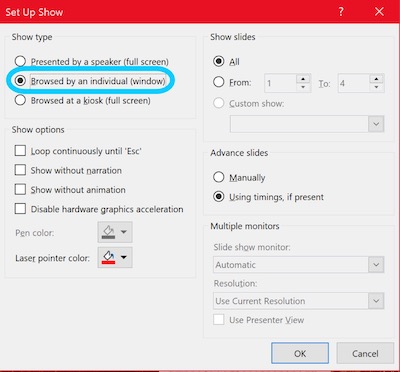Image resolution: width=400 pixels, height=372 pixels.
Task: Check Show without narration
Action: [x=20, y=170]
